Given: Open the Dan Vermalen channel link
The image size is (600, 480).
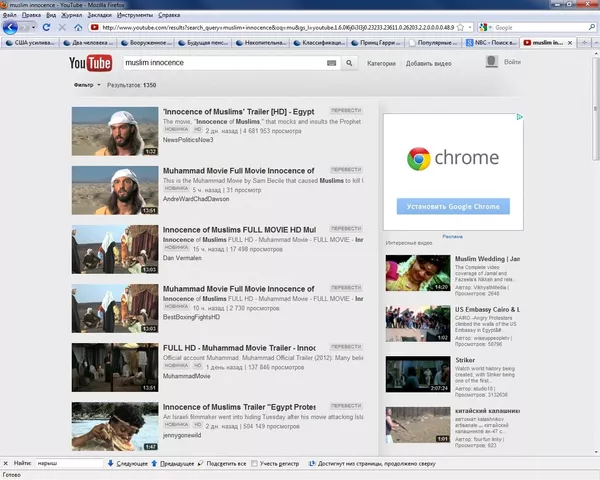Looking at the screenshot, I should 182,258.
